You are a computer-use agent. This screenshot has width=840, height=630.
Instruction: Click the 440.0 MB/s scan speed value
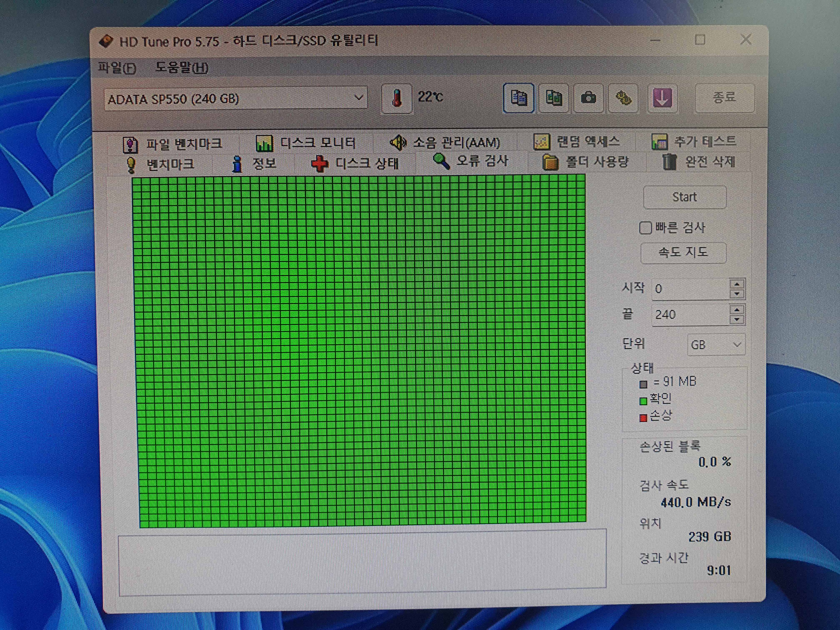tap(696, 502)
